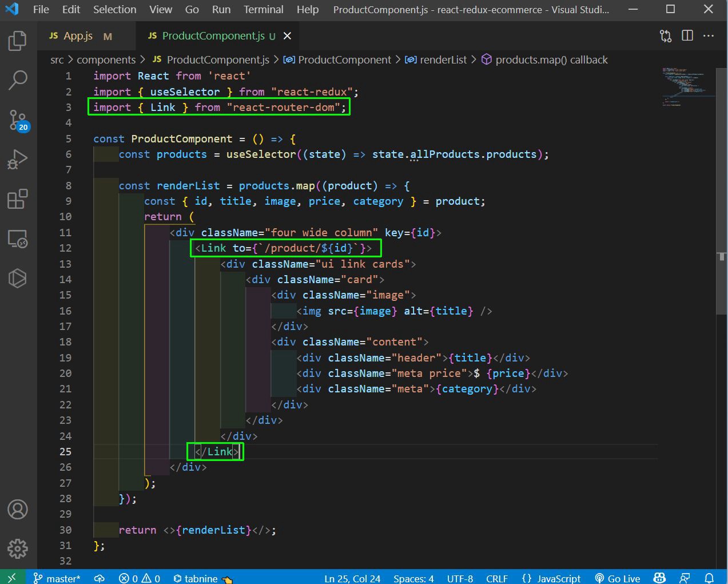Open the Manage gear menu
Viewport: 728px width, 584px height.
[x=18, y=549]
